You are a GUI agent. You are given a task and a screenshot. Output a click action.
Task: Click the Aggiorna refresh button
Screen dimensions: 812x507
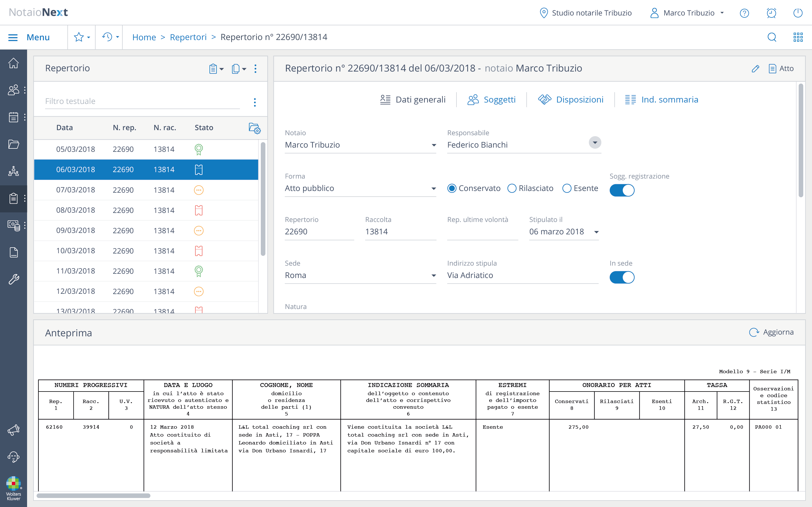point(771,332)
